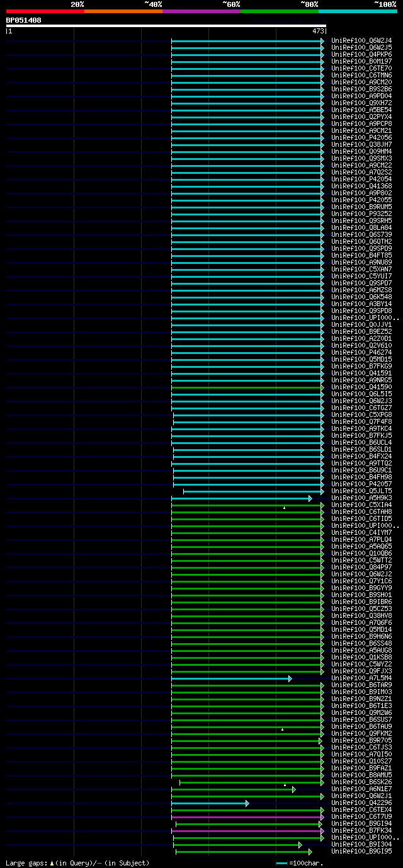Viewport: 403px width, 868px height.
Task: Click the UniRef100_C5XAN7 label
Action: tap(361, 269)
